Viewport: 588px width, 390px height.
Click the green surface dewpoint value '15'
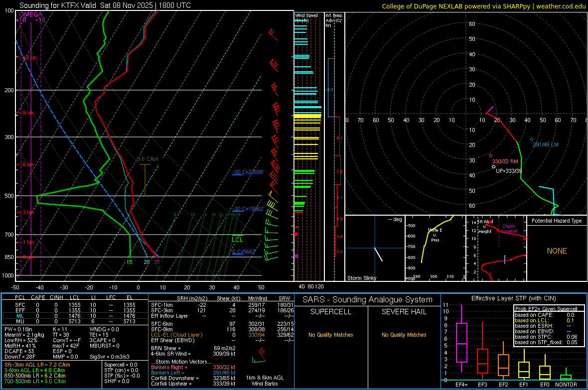(x=129, y=262)
